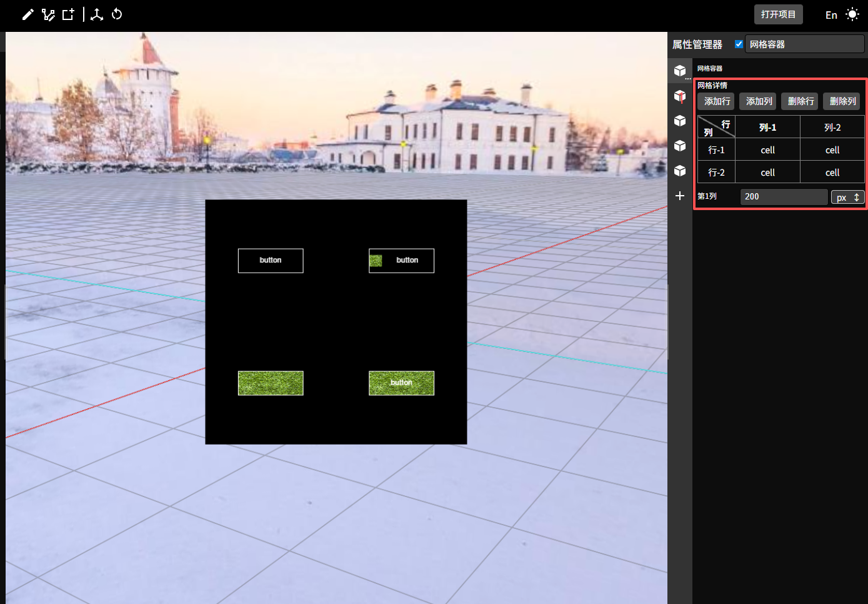Click the add new element icon
The height and width of the screenshot is (604, 868).
(x=68, y=14)
